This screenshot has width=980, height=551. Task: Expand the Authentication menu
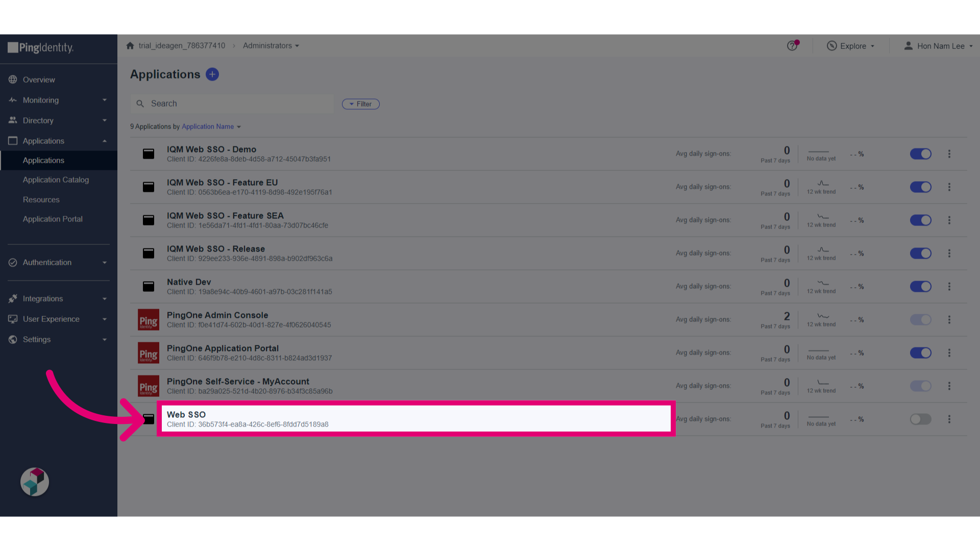(59, 262)
